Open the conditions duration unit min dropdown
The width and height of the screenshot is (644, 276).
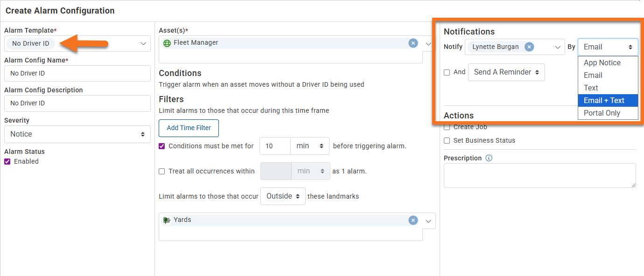[x=310, y=146]
